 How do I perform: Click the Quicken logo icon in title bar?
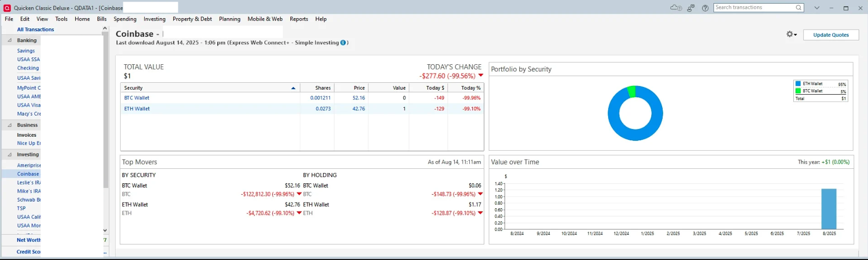coord(7,8)
